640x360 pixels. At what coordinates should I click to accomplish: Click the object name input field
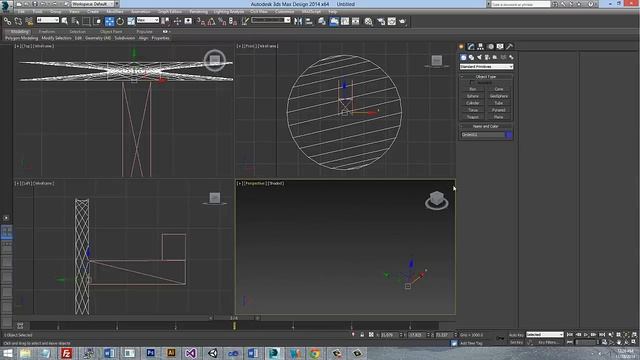482,135
